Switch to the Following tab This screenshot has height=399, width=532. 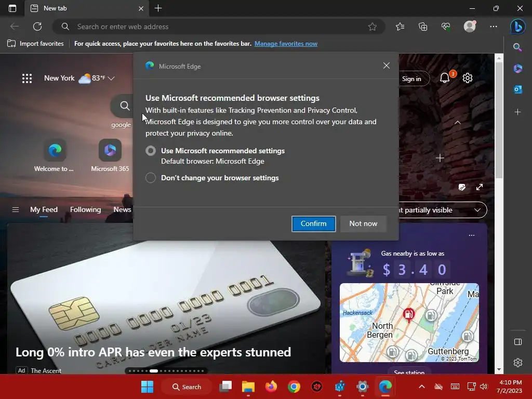click(86, 210)
